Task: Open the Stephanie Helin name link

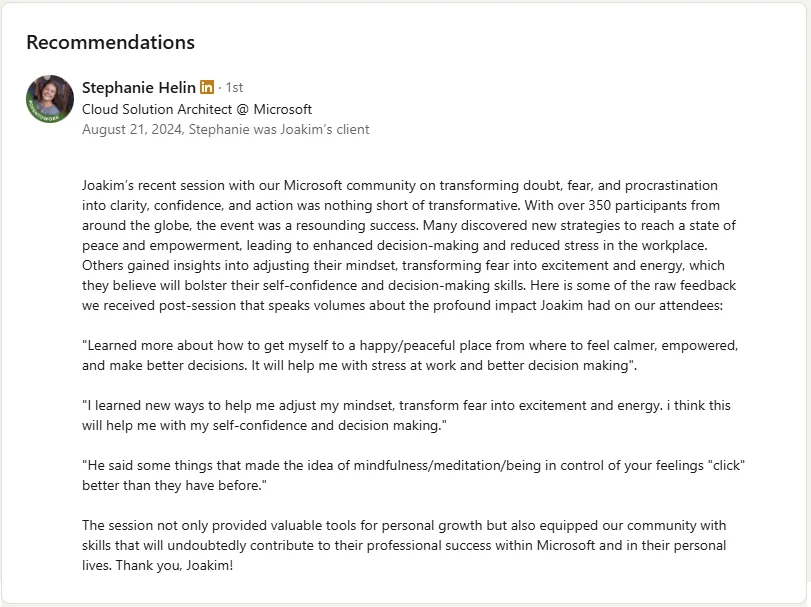Action: click(139, 87)
